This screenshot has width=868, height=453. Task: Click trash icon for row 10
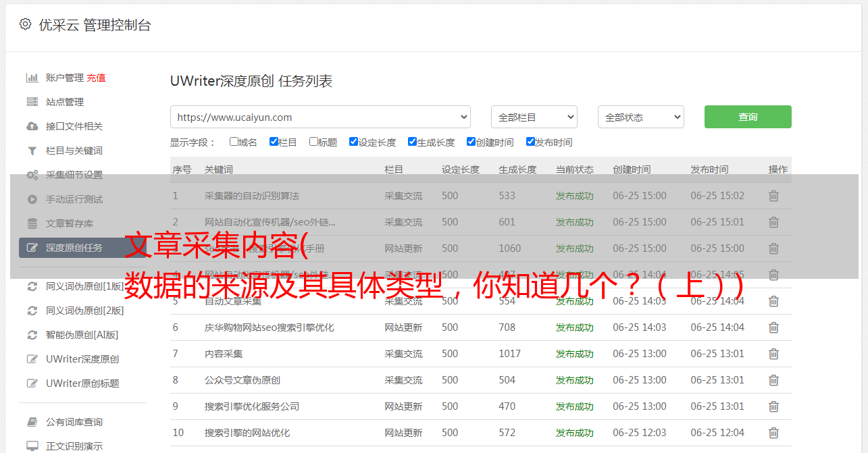pyautogui.click(x=773, y=433)
